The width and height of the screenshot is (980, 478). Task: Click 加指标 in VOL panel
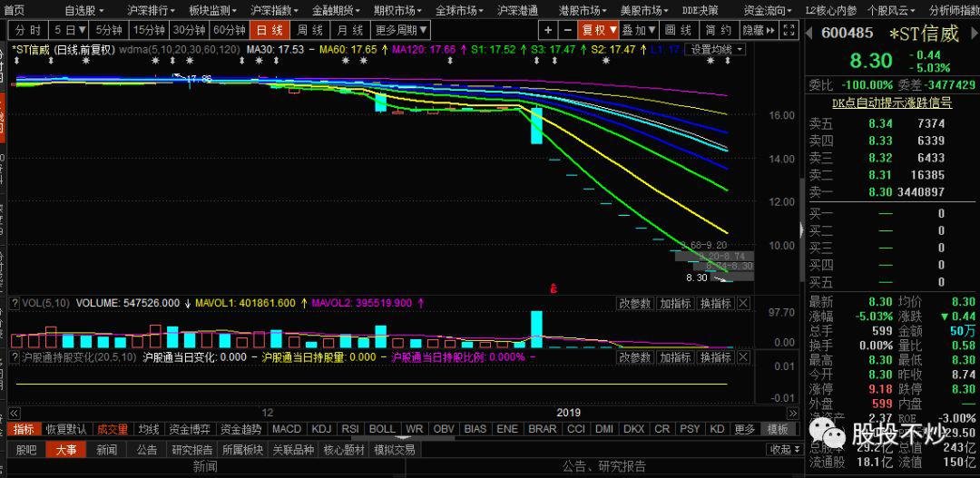click(x=676, y=303)
